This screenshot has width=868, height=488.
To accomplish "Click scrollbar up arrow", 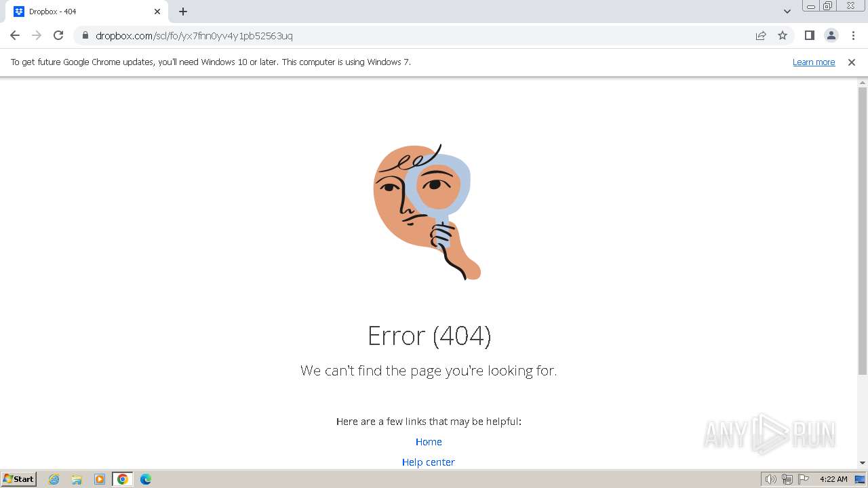I will click(x=863, y=82).
